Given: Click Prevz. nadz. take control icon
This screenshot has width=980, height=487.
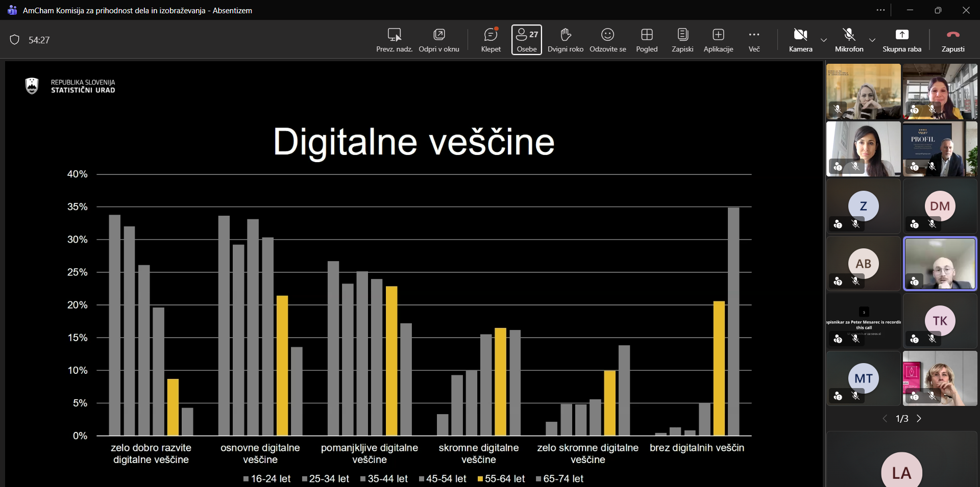Looking at the screenshot, I should [394, 40].
